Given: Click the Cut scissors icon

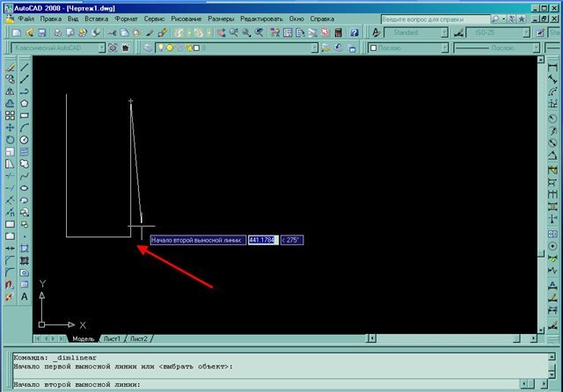Looking at the screenshot, I should [x=112, y=33].
